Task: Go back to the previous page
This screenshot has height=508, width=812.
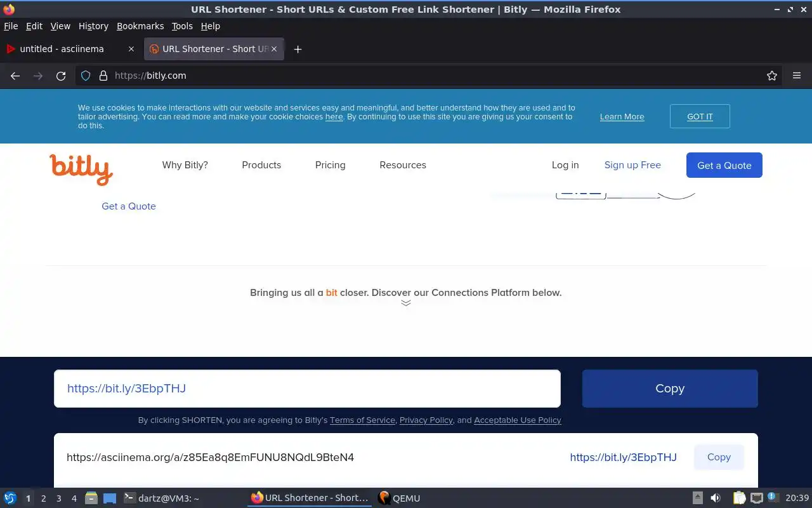Action: click(x=15, y=76)
